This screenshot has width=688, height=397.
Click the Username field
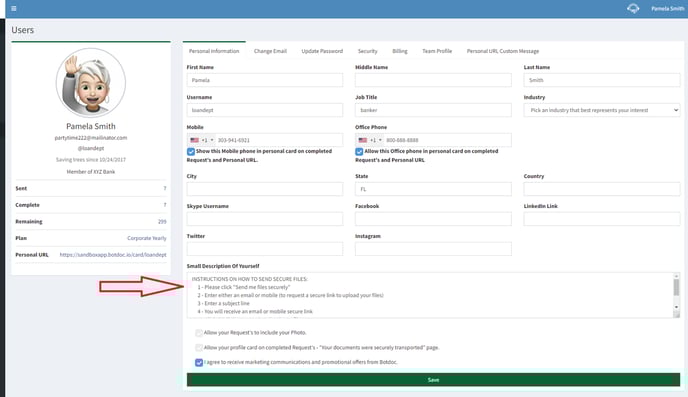(265, 110)
